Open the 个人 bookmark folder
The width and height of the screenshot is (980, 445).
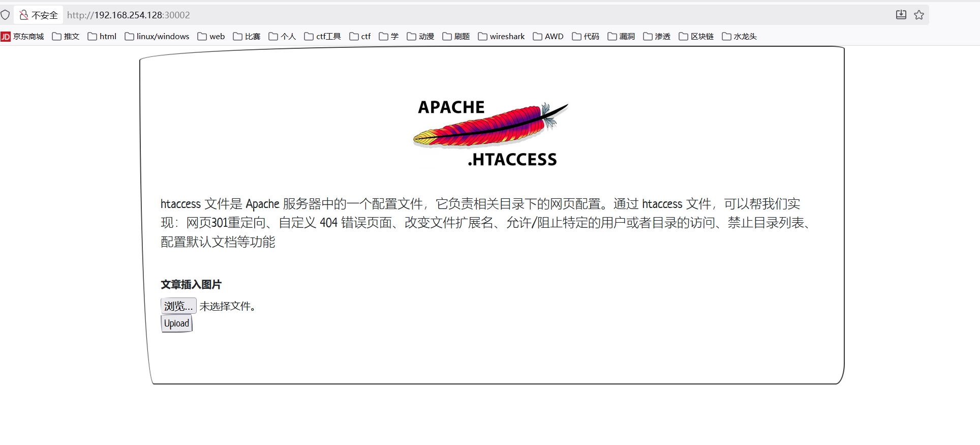click(x=283, y=37)
